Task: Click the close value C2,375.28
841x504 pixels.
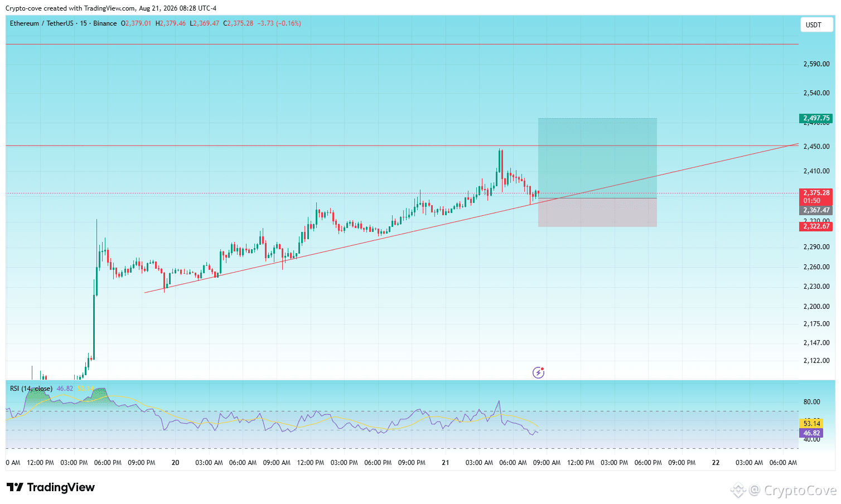Action: pyautogui.click(x=238, y=23)
